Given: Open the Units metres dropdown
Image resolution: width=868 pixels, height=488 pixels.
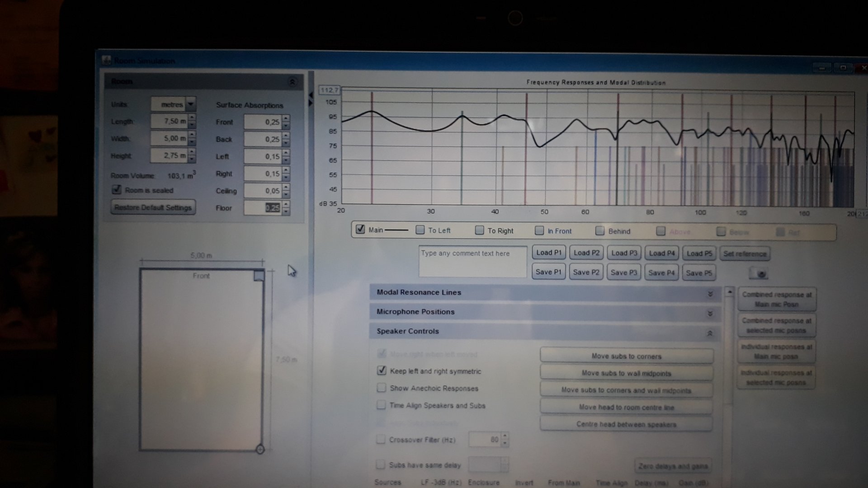Looking at the screenshot, I should click(190, 104).
